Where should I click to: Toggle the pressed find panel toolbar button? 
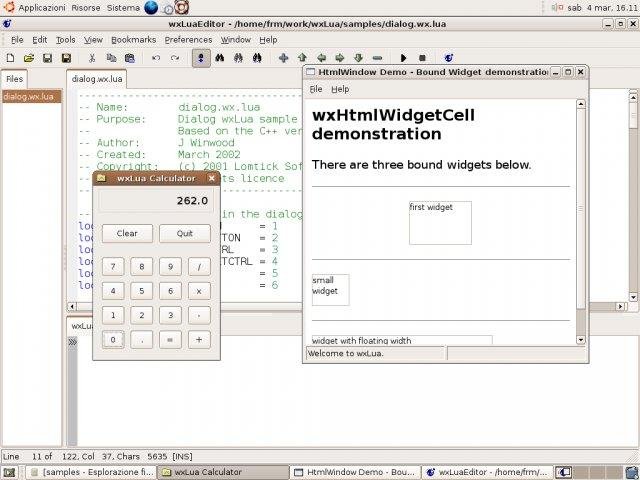pyautogui.click(x=201, y=58)
